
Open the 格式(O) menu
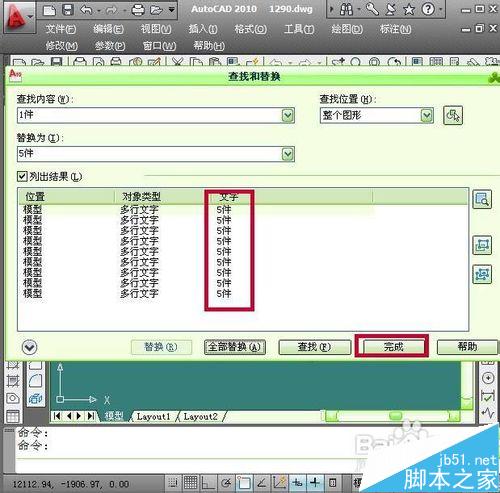(250, 29)
